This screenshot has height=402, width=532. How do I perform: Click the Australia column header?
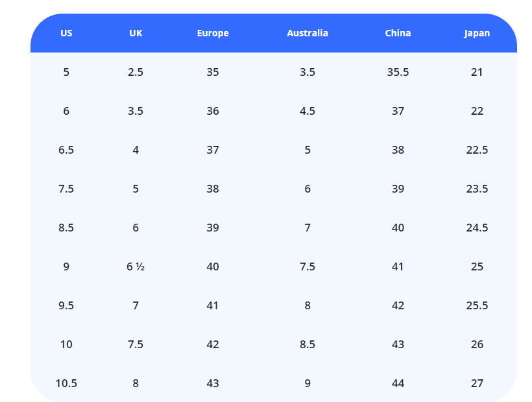coord(308,33)
